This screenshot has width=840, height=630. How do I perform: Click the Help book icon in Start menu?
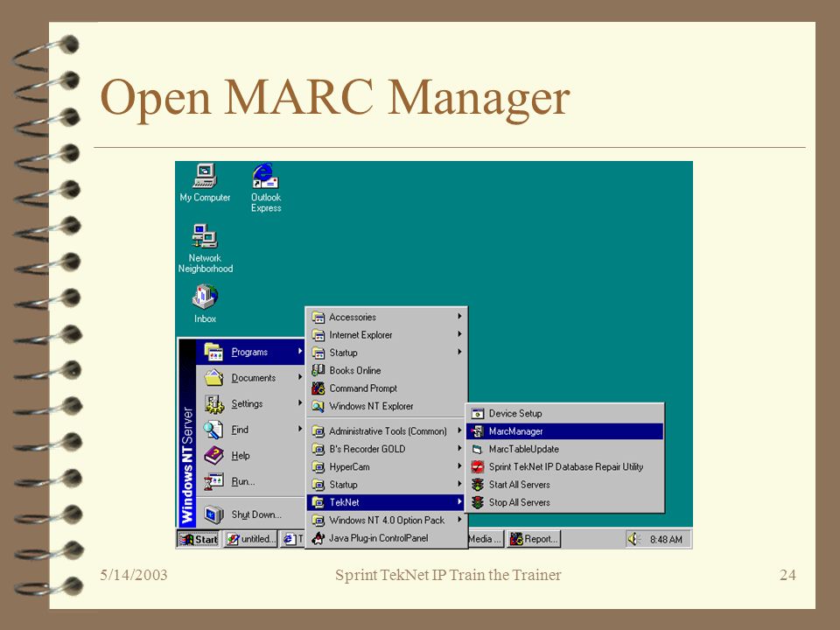tap(213, 455)
